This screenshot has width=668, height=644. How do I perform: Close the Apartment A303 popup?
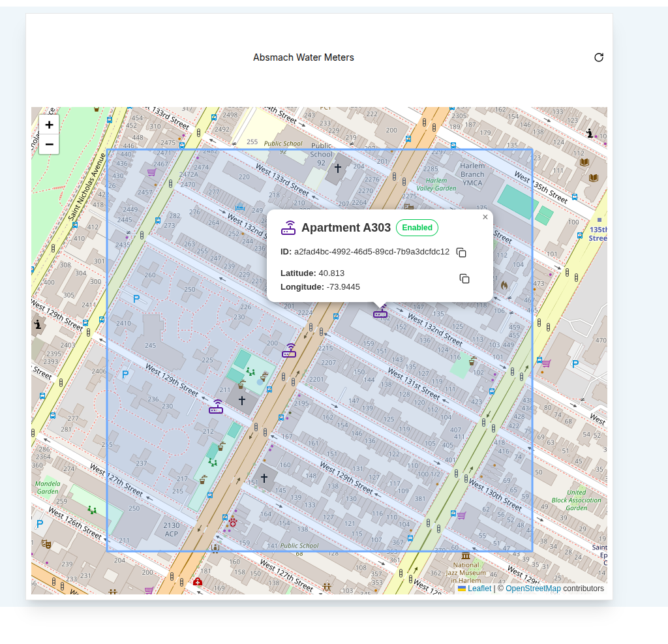click(485, 217)
